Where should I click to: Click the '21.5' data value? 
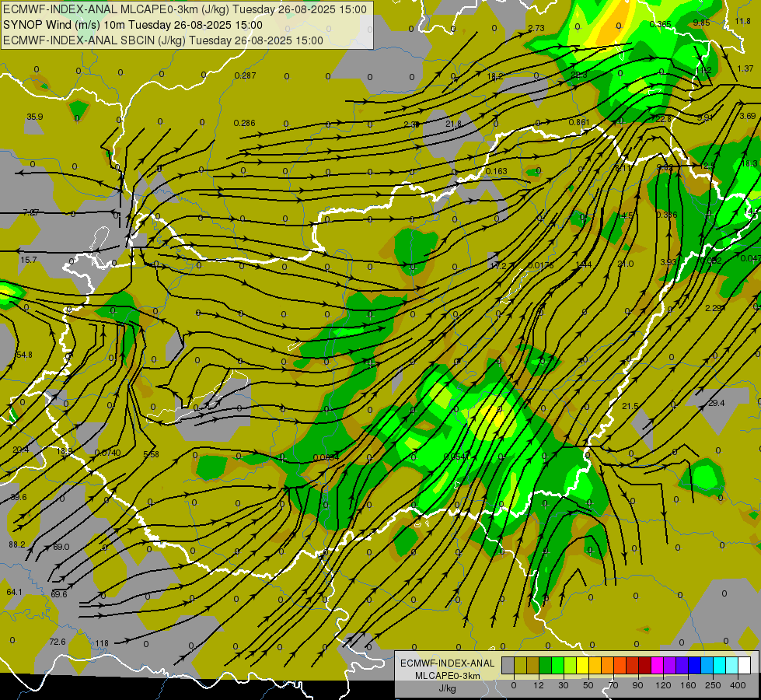click(x=630, y=406)
